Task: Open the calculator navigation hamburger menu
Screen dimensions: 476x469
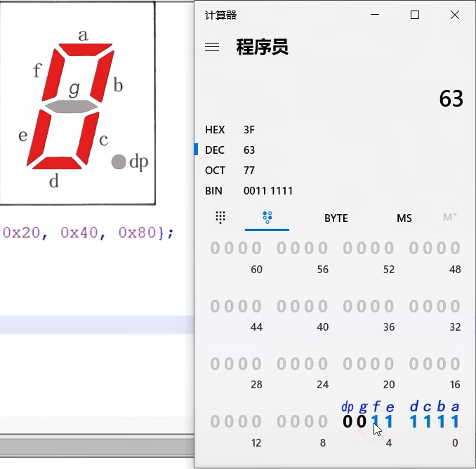Action: (212, 47)
